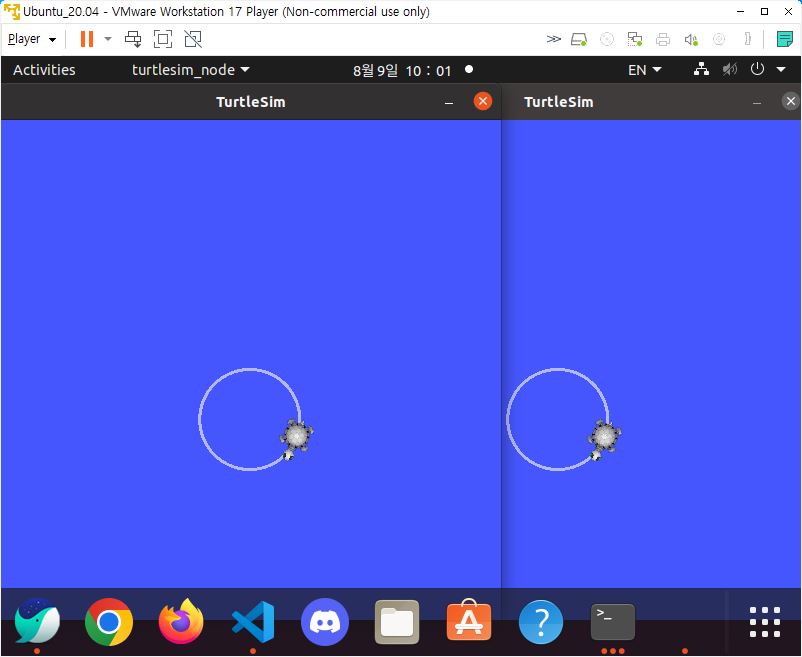This screenshot has height=657, width=802.
Task: Send Ctrl+Alt+Del to the virtual machine
Action: point(133,39)
